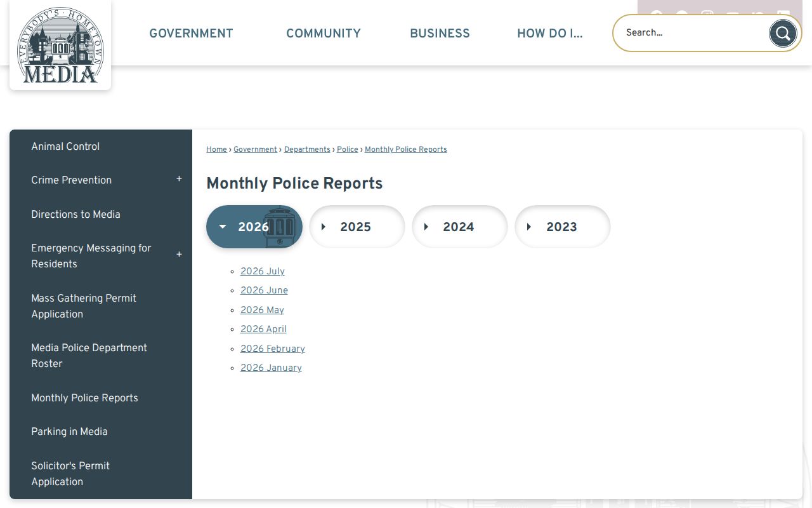Open the Business menu
This screenshot has height=508, width=812.
tap(440, 34)
